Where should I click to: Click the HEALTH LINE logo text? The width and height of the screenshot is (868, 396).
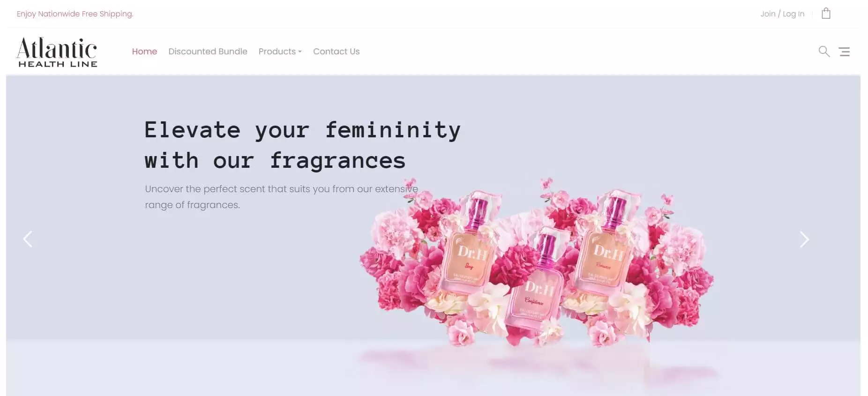(x=58, y=64)
